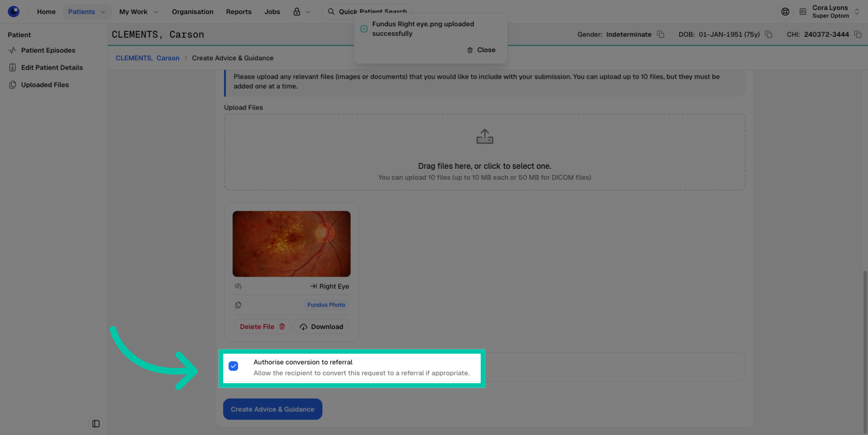Click the Create Advice & Guidance button
This screenshot has height=435, width=868.
click(x=272, y=409)
